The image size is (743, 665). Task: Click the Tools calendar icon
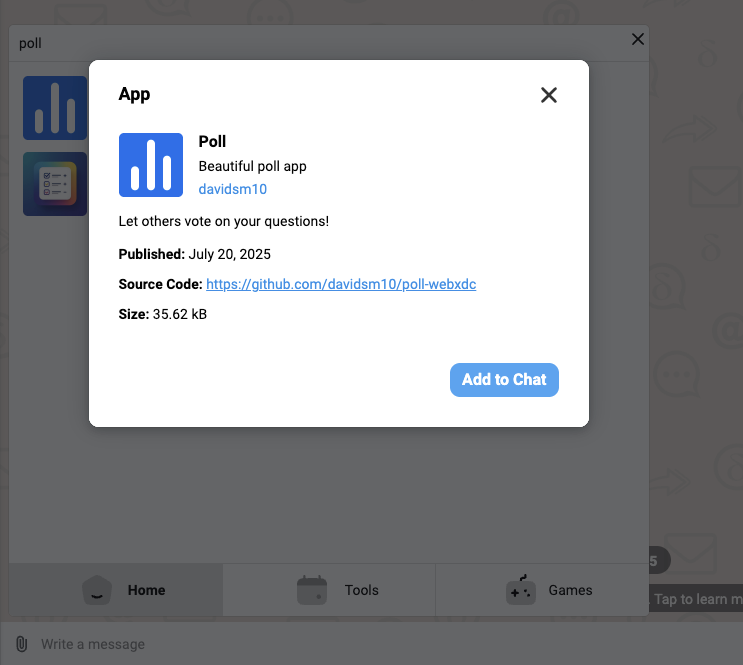coord(312,590)
